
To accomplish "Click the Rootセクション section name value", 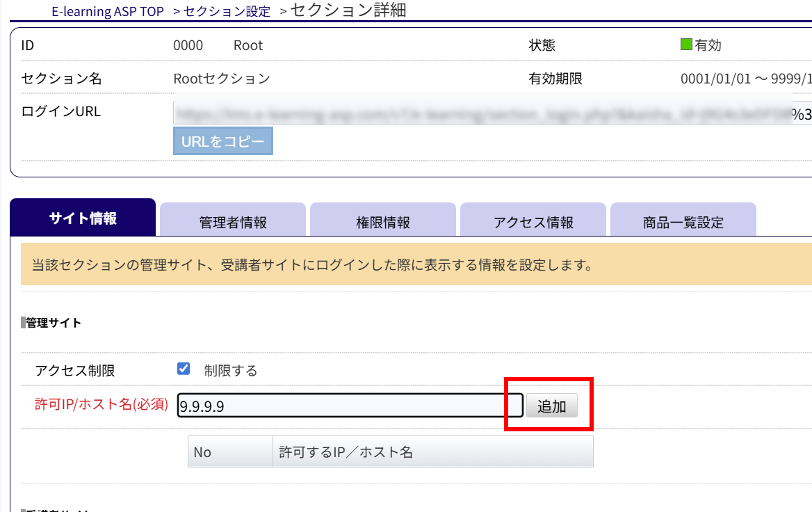I will click(x=222, y=79).
